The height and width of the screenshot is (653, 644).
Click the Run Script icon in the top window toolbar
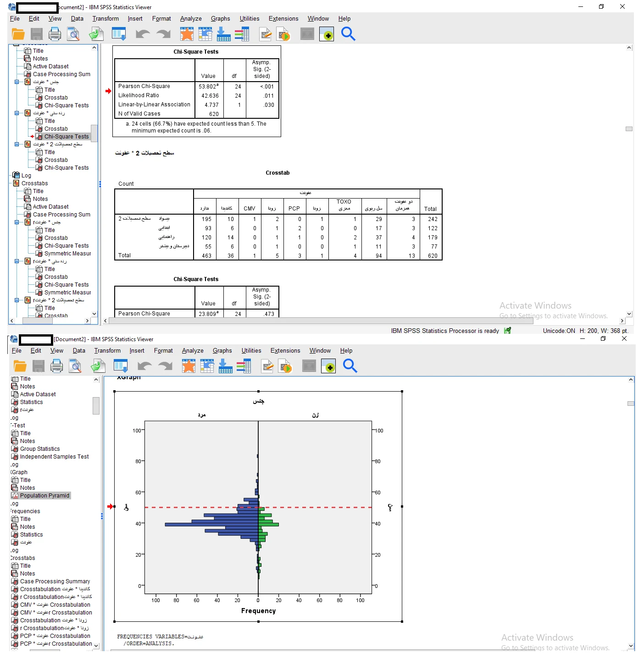(x=284, y=34)
